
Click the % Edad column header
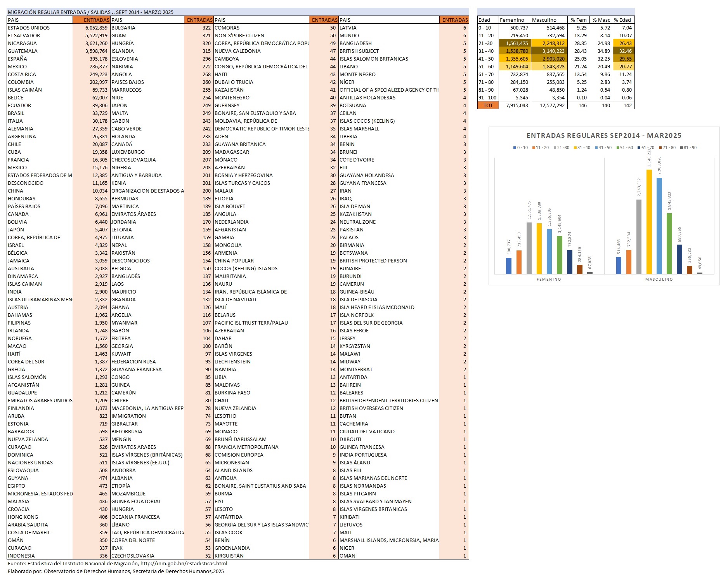[x=622, y=20]
